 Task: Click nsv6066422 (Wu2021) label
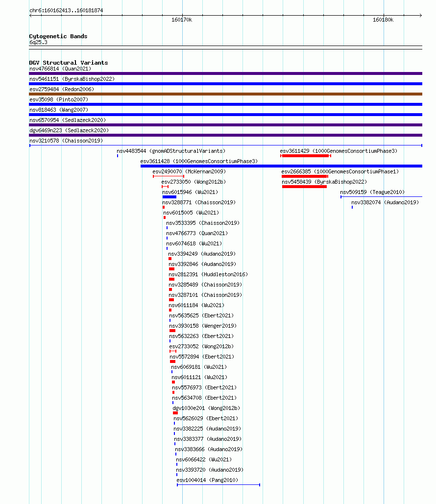click(x=204, y=459)
